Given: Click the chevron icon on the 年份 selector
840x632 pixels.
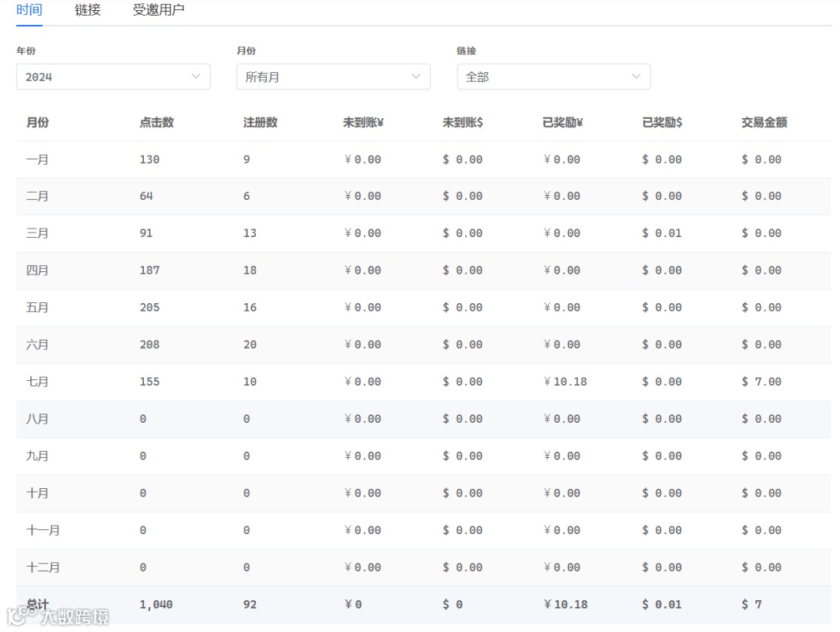Looking at the screenshot, I should [x=197, y=76].
